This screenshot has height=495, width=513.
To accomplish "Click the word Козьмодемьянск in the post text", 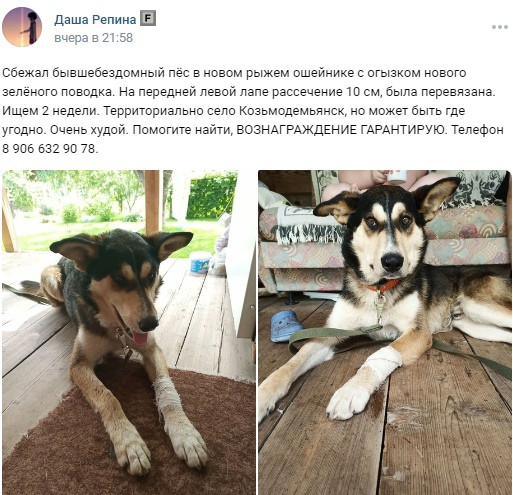I will 291,110.
